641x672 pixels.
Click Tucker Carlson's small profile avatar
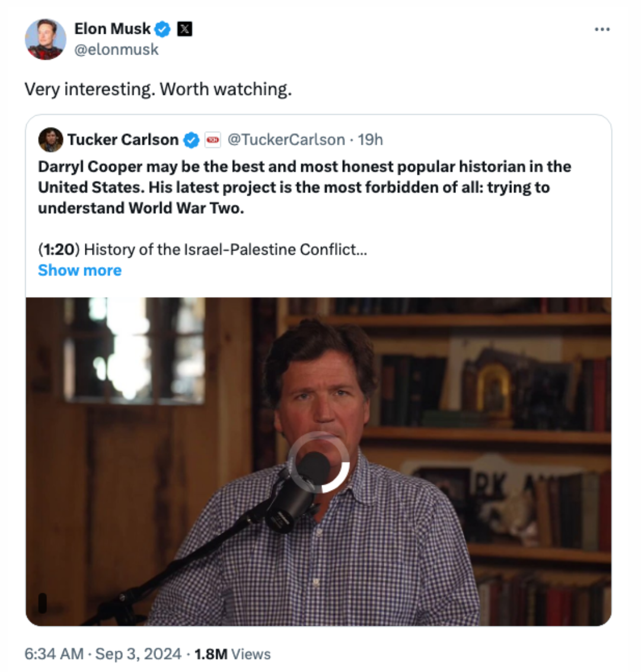click(50, 140)
